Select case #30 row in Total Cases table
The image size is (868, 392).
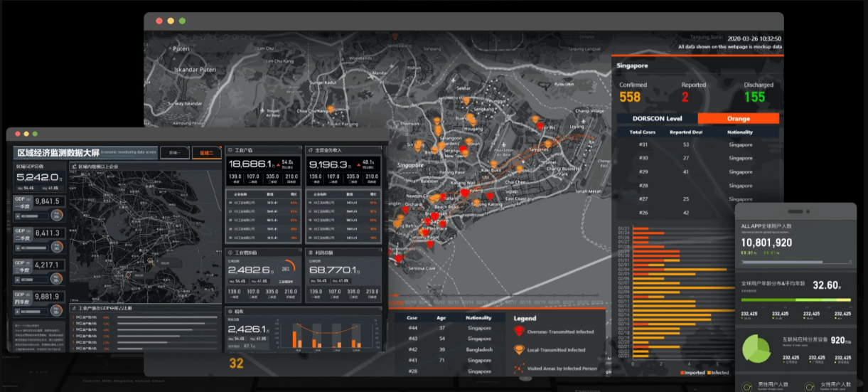[x=697, y=158]
